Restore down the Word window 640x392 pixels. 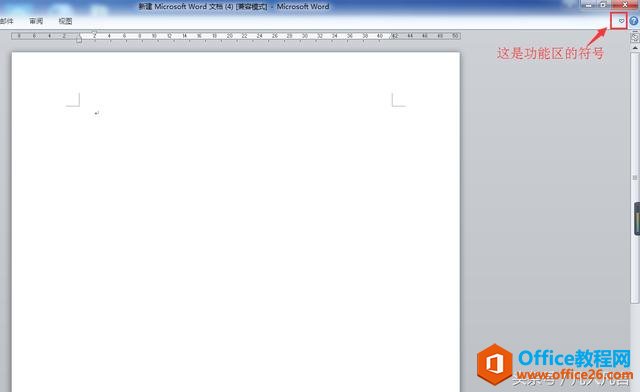point(604,4)
